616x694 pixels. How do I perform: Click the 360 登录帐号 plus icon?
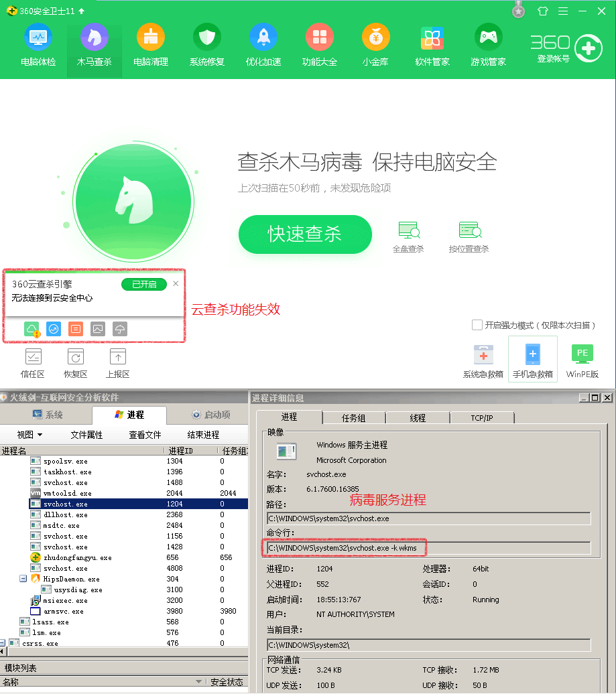point(588,48)
